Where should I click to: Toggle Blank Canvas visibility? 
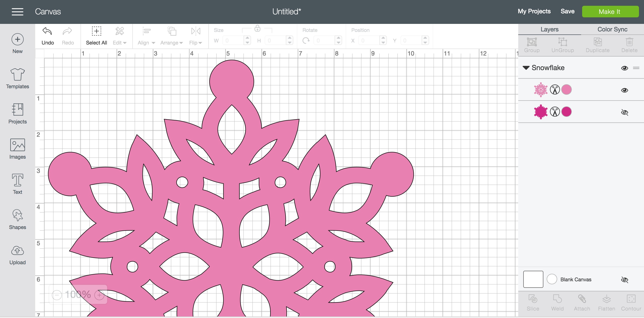coord(624,280)
